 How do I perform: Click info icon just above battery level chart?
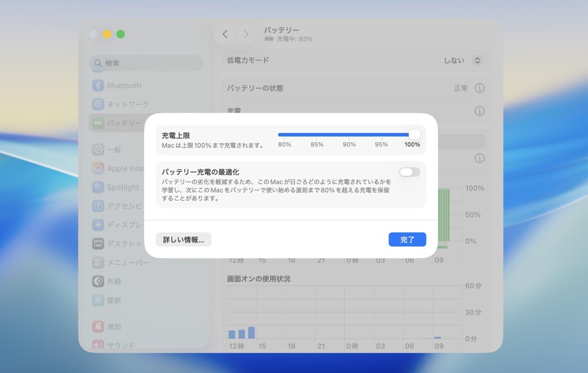[x=480, y=158]
